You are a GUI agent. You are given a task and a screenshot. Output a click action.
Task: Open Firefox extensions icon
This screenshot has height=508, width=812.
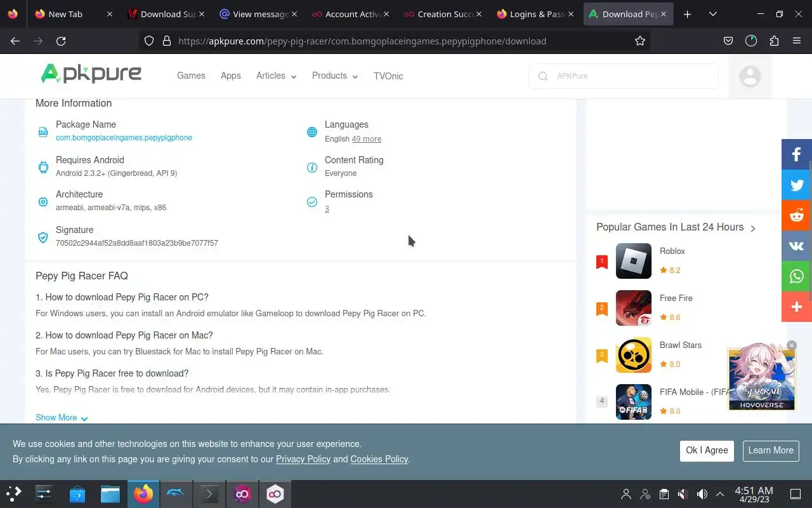click(774, 41)
